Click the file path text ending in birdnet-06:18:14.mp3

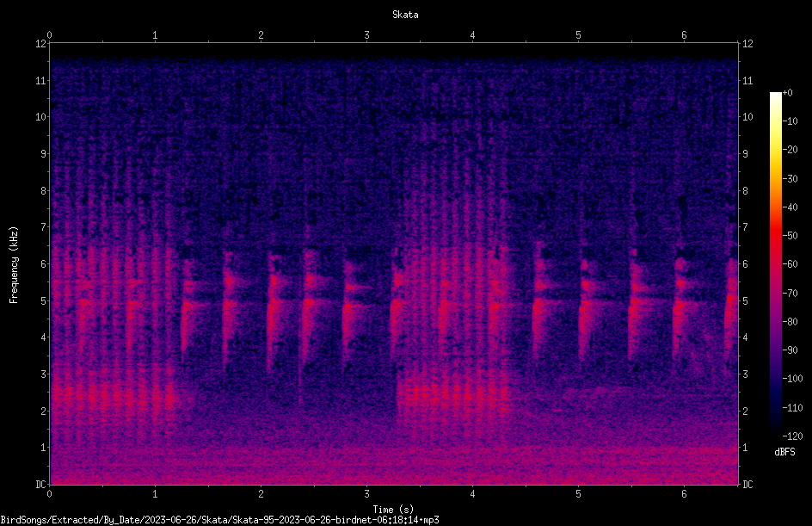[219, 520]
